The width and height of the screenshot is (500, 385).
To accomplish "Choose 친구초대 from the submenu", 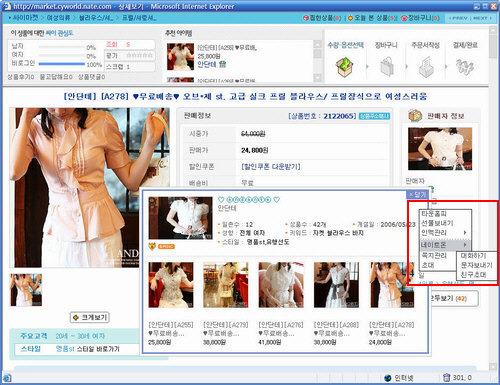I will 473,275.
